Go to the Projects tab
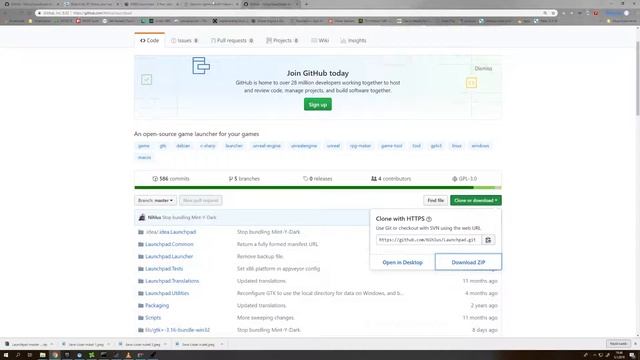Viewport: 640px width, 360px height. pos(282,40)
